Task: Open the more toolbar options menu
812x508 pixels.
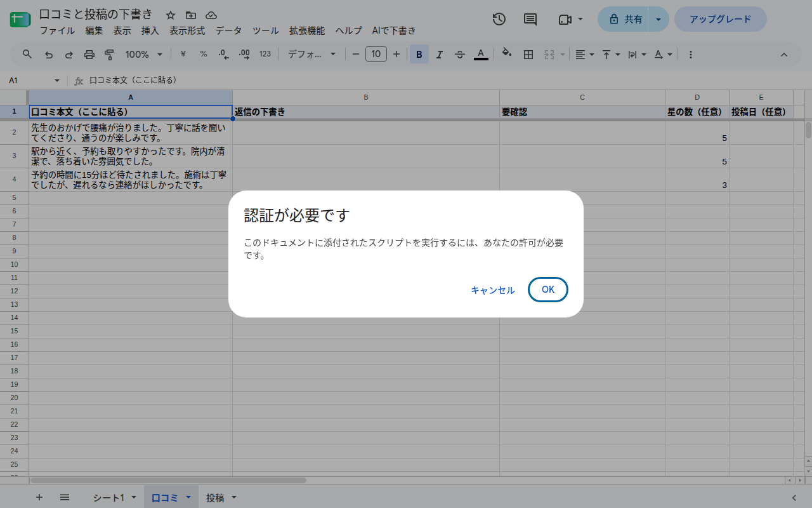Action: pos(691,55)
